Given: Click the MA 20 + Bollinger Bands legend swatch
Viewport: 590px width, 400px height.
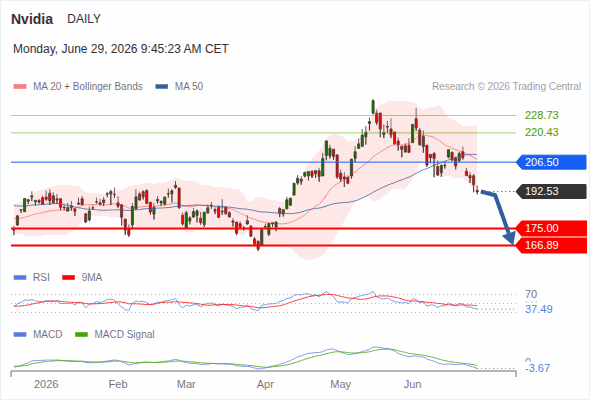Looking at the screenshot, I should pyautogui.click(x=20, y=87).
